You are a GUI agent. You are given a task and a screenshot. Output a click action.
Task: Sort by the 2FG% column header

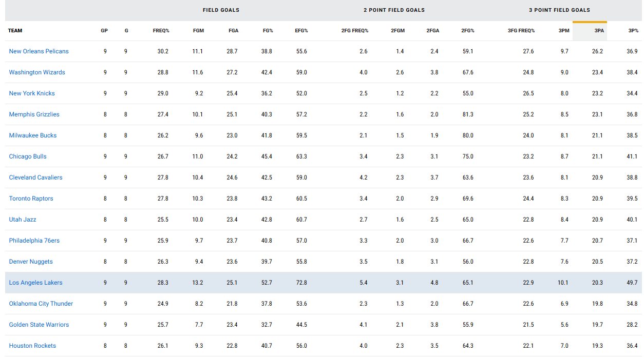[468, 31]
